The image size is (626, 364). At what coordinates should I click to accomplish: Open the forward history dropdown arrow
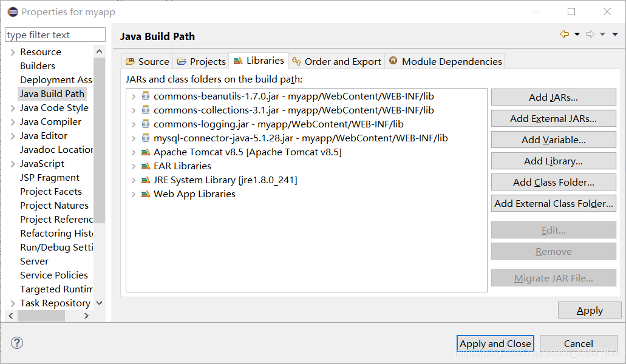point(602,35)
